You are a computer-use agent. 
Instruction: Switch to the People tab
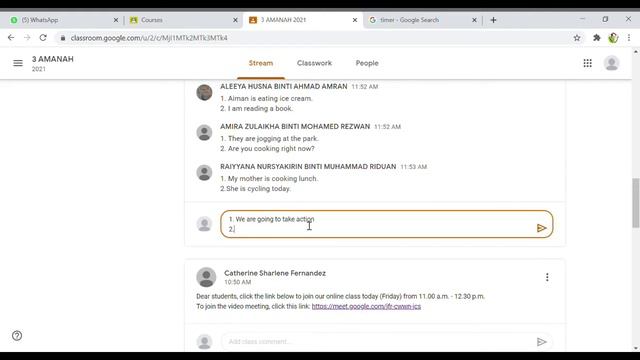[367, 63]
